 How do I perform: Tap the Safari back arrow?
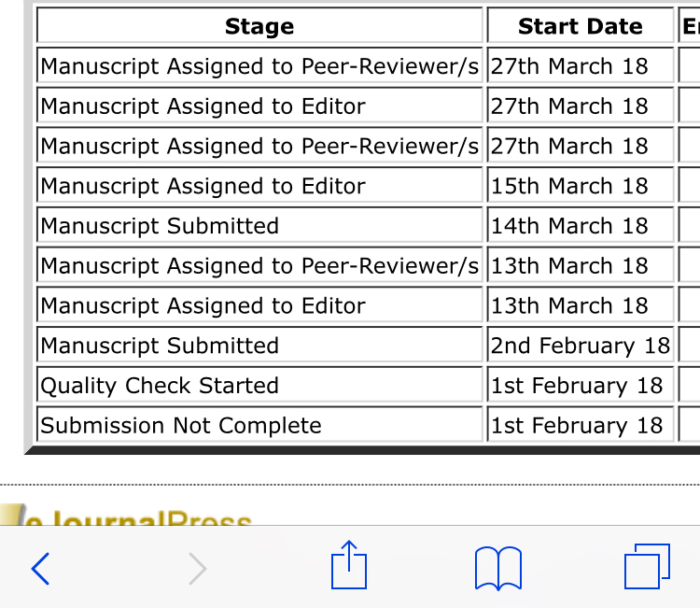coord(40,567)
